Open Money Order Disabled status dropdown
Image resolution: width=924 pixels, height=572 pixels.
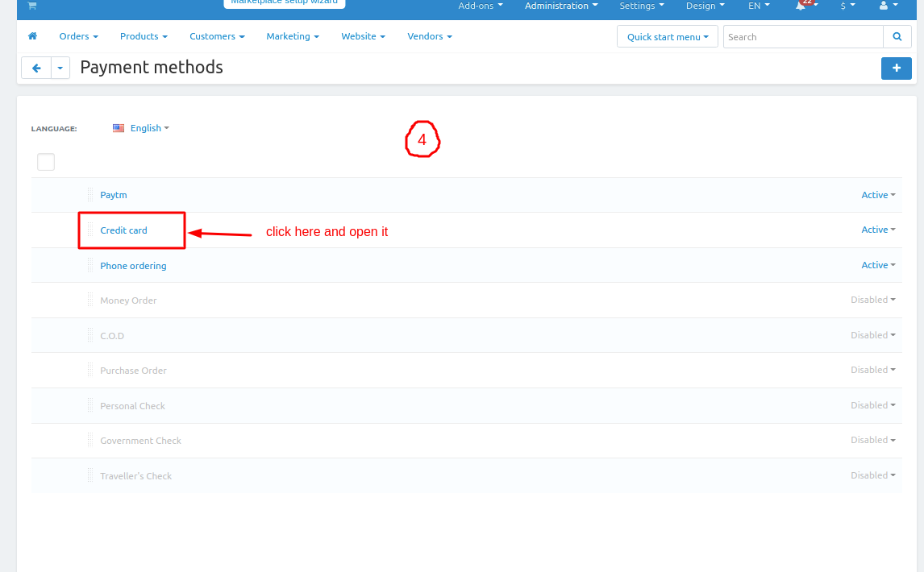click(x=872, y=300)
